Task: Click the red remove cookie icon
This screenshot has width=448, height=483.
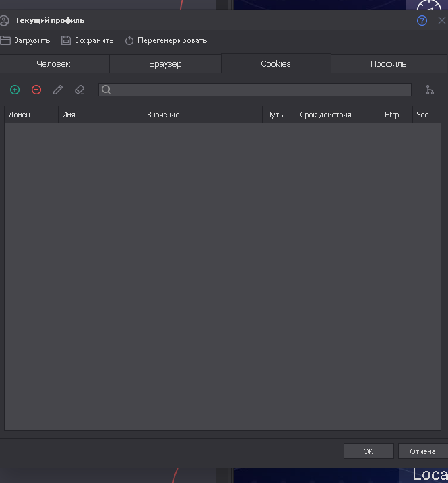Action: click(x=36, y=90)
